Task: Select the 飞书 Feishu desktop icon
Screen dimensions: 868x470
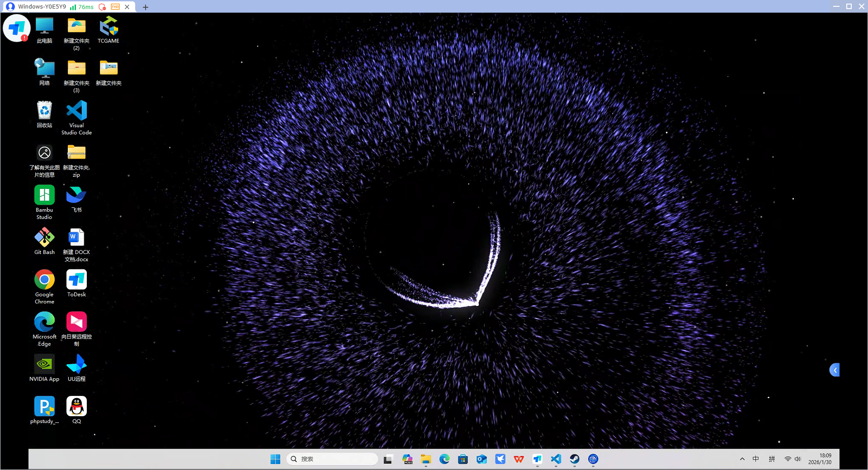Action: click(x=76, y=199)
